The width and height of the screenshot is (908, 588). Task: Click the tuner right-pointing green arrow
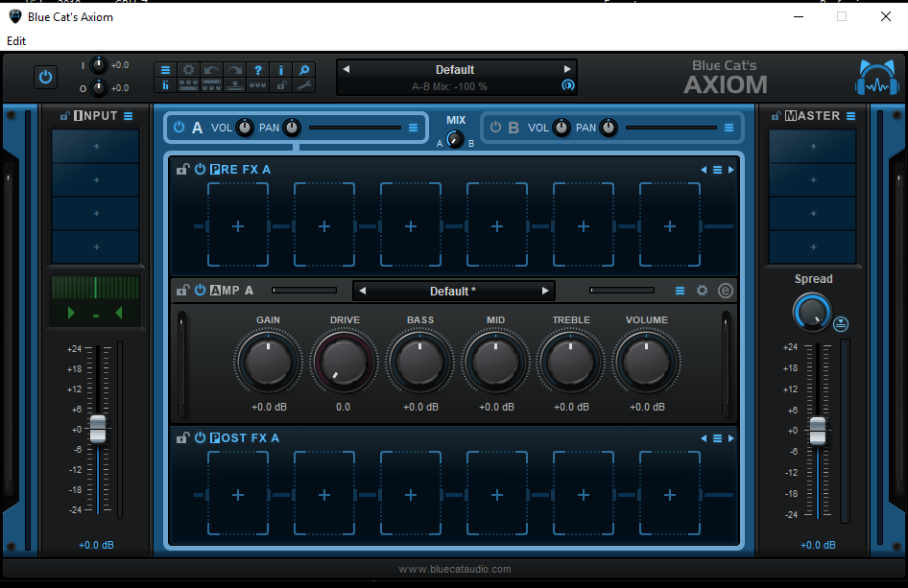point(71,313)
